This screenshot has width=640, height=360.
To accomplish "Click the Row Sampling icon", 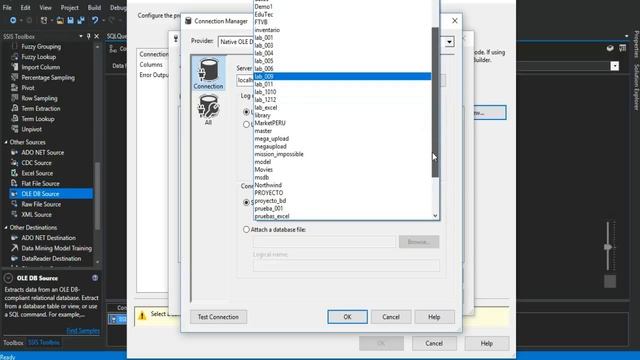I will point(15,98).
